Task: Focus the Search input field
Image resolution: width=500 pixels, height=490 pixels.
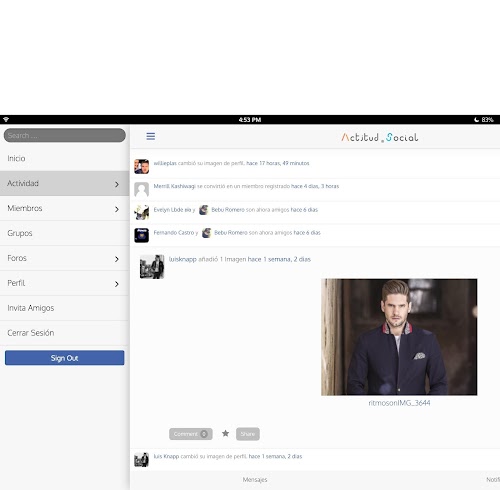Action: 65,135
